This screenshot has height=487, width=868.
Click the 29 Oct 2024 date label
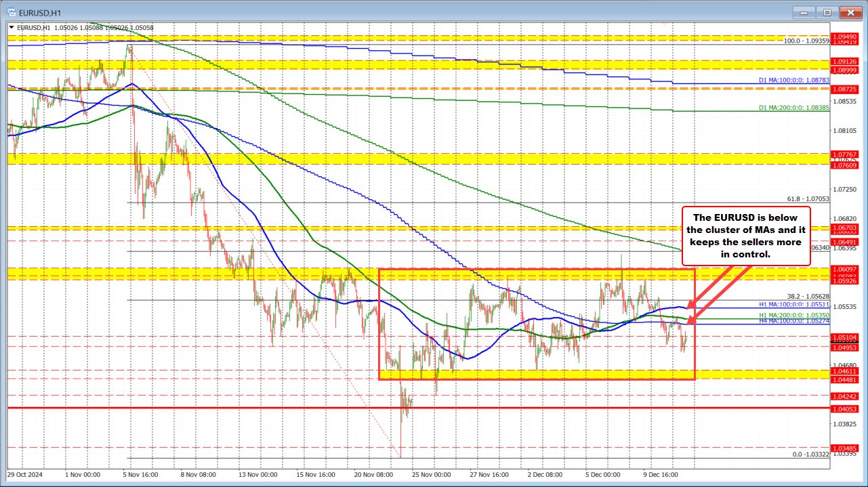click(x=24, y=475)
